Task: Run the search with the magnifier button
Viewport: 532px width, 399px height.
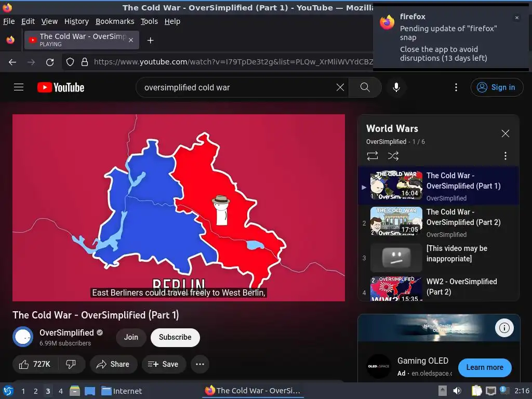Action: [365, 87]
